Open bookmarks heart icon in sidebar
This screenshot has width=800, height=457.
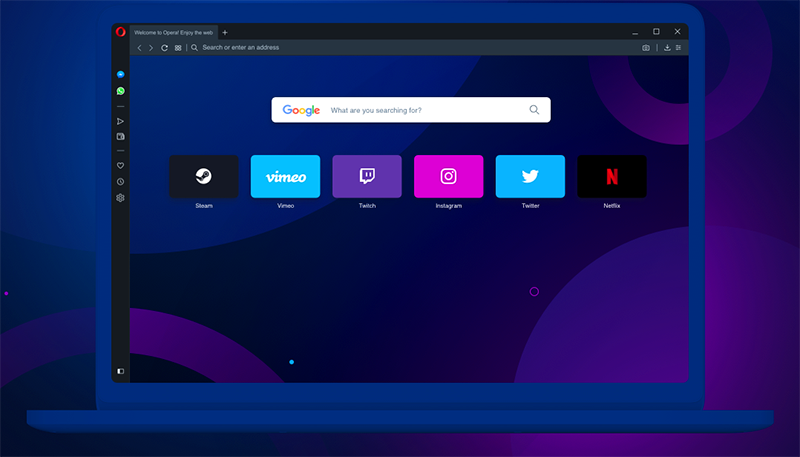tap(120, 165)
